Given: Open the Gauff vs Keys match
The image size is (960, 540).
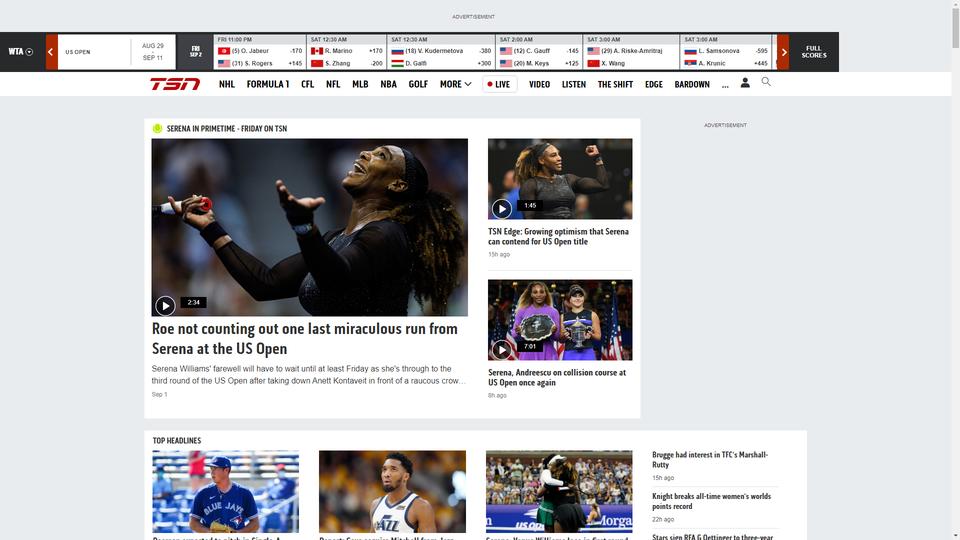Looking at the screenshot, I should (x=539, y=52).
